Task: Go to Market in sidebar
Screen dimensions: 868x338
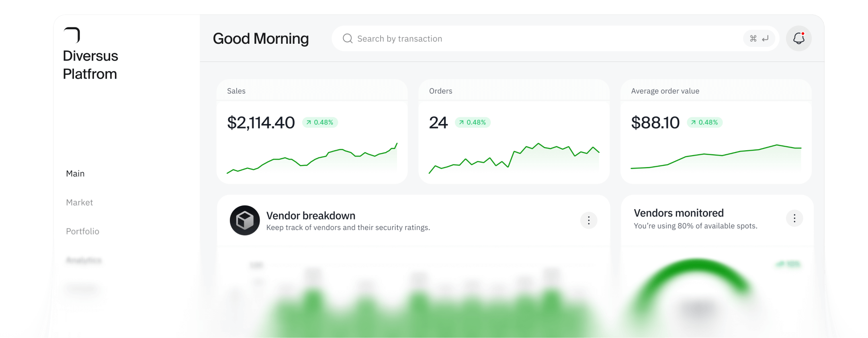Action: (79, 202)
